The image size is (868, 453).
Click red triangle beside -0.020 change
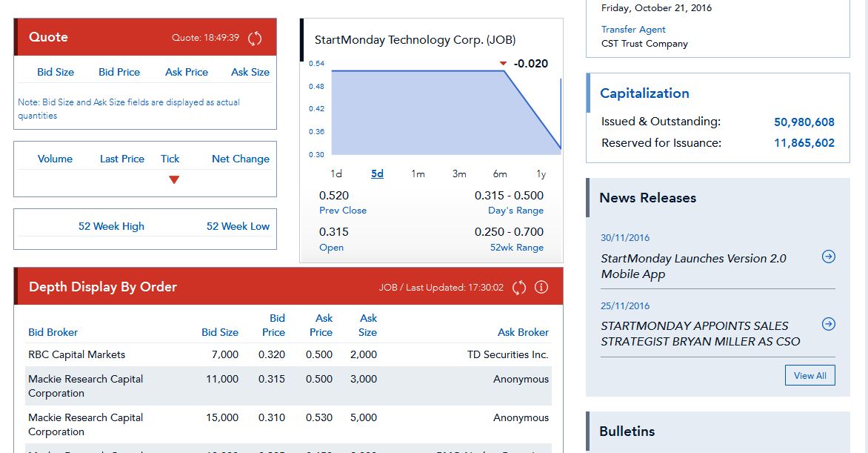pos(503,64)
